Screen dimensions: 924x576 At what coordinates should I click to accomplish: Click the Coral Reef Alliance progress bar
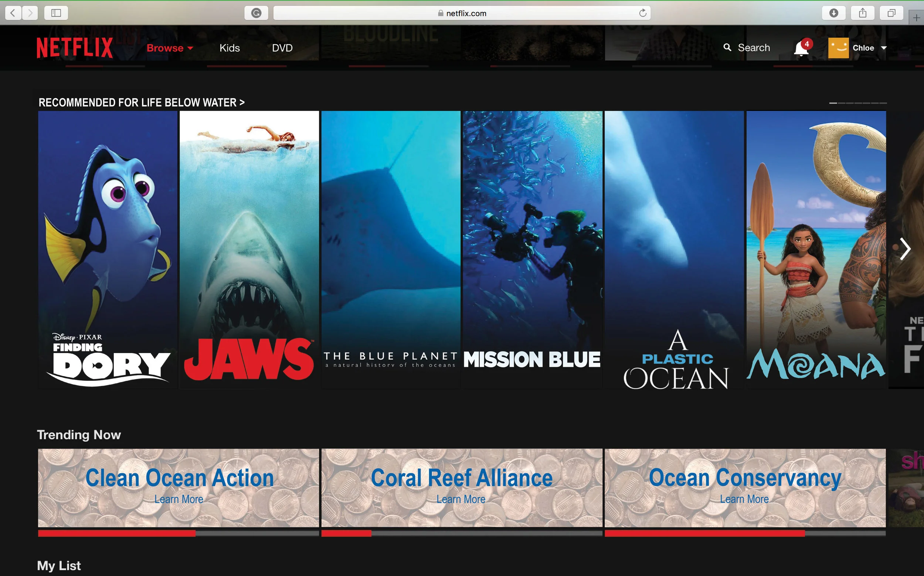pos(462,533)
